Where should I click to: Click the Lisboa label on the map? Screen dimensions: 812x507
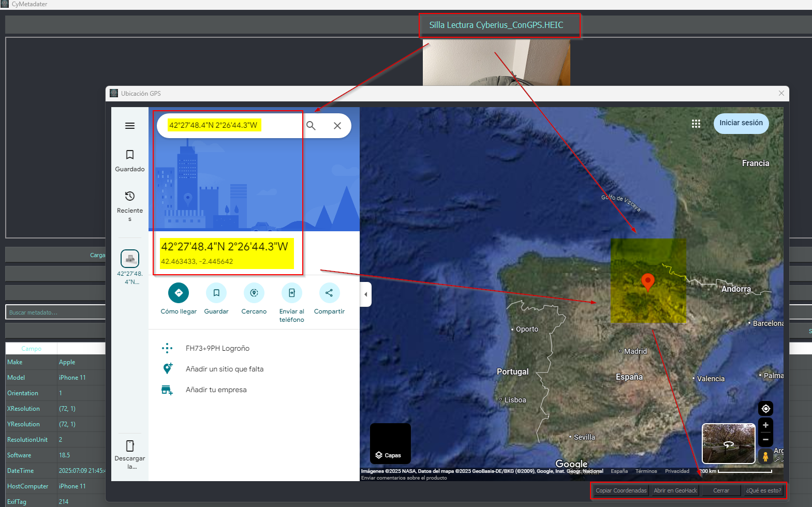point(515,400)
